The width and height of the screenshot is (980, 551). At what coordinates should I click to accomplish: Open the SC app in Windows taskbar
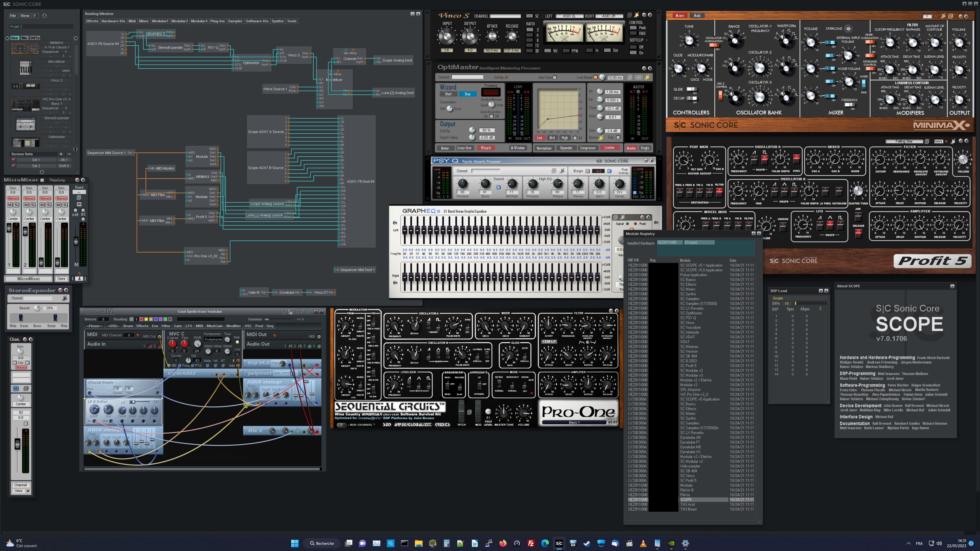click(x=559, y=543)
